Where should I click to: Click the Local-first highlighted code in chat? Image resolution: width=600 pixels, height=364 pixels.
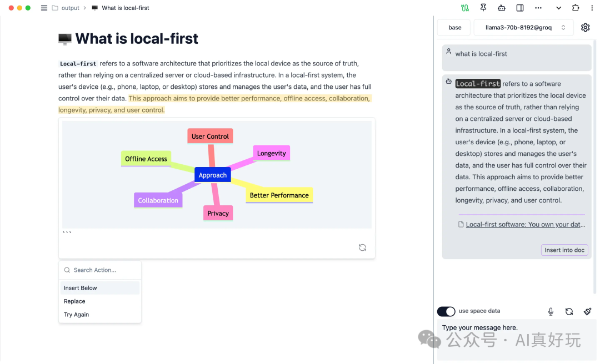478,84
